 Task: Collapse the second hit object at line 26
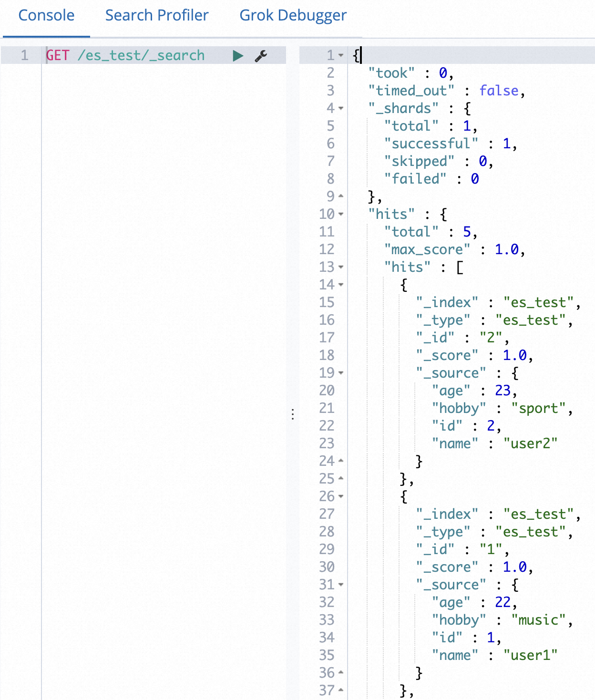coord(341,496)
